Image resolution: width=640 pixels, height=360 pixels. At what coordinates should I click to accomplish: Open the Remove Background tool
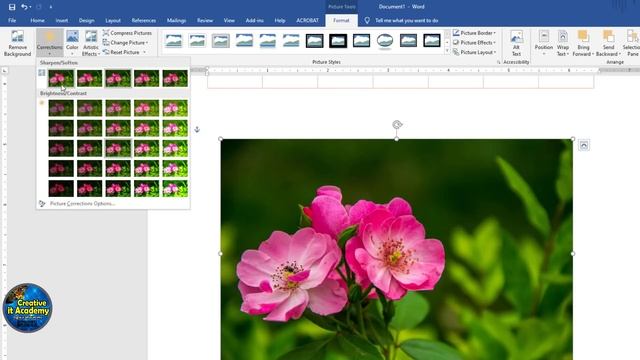(x=17, y=43)
